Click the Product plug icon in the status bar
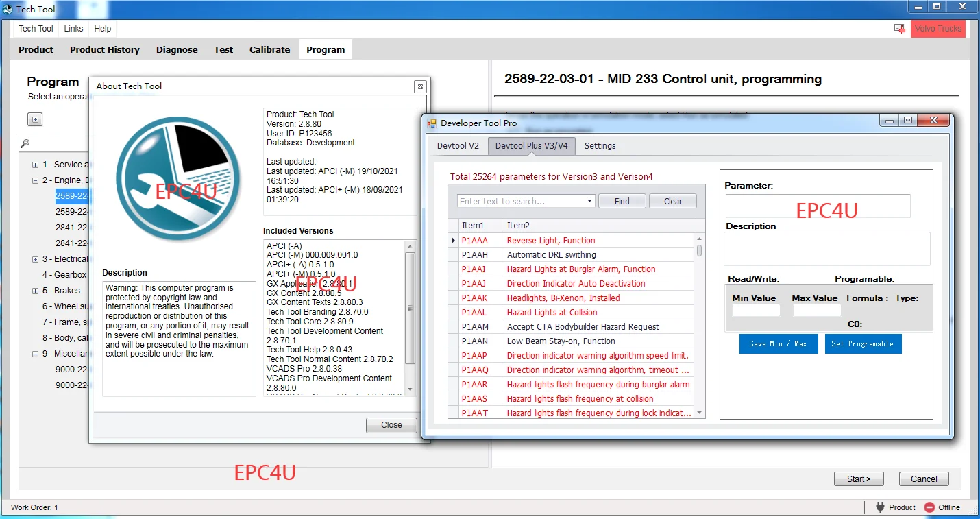The height and width of the screenshot is (519, 980). tap(880, 507)
